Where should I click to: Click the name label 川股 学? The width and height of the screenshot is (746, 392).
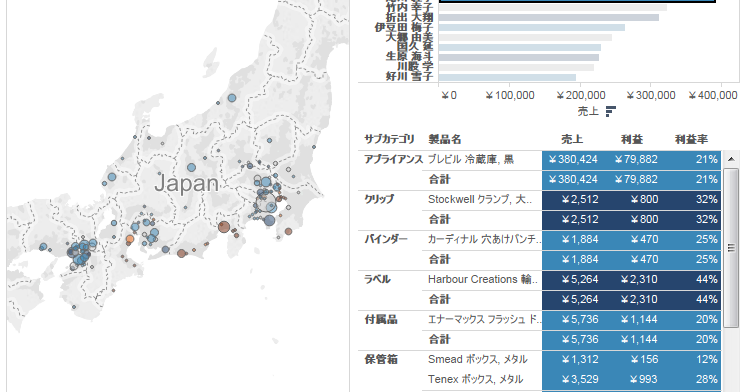(x=414, y=67)
